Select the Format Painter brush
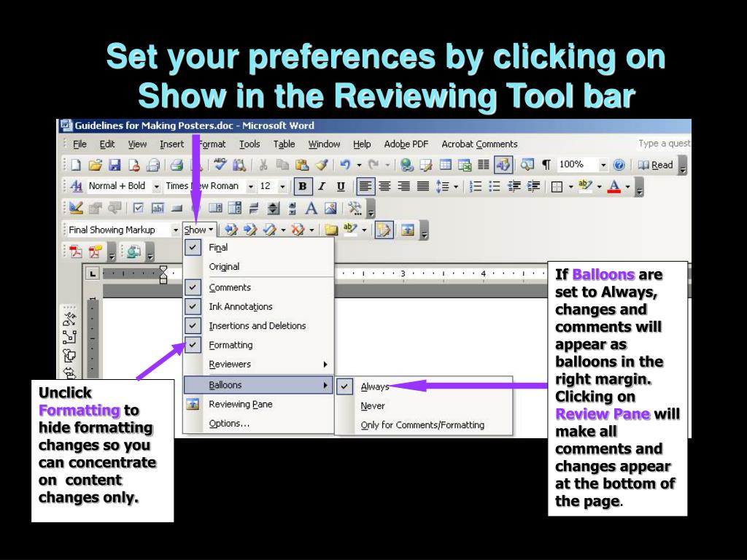This screenshot has height=560, width=747. coord(322,166)
